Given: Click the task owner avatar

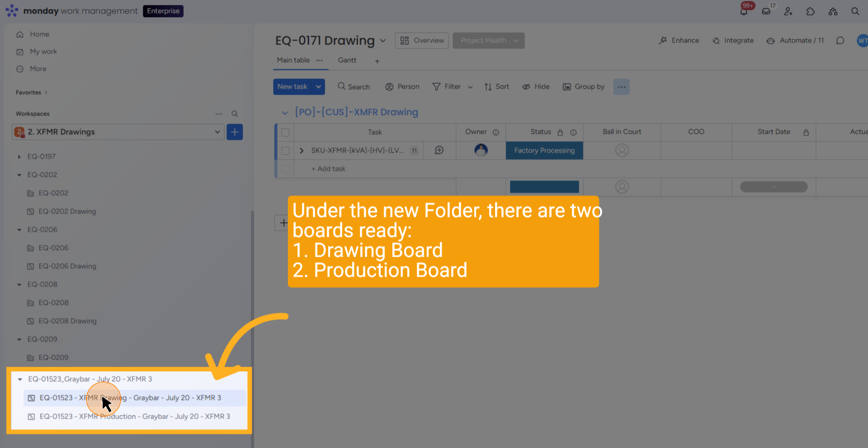Looking at the screenshot, I should pyautogui.click(x=481, y=150).
